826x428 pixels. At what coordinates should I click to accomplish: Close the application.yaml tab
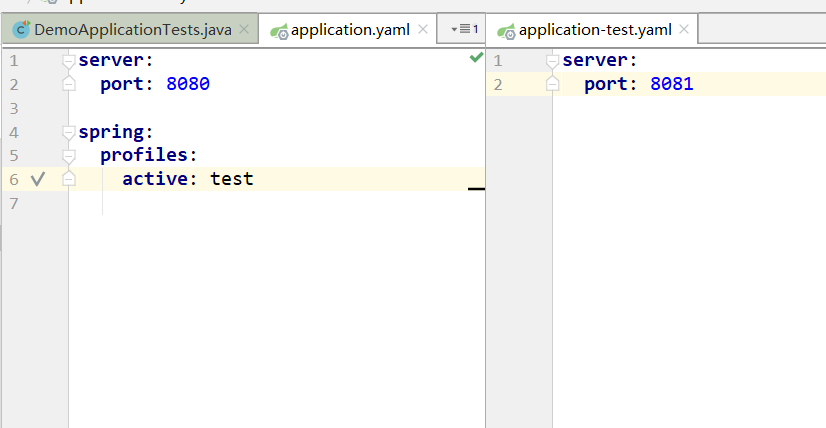(x=422, y=30)
